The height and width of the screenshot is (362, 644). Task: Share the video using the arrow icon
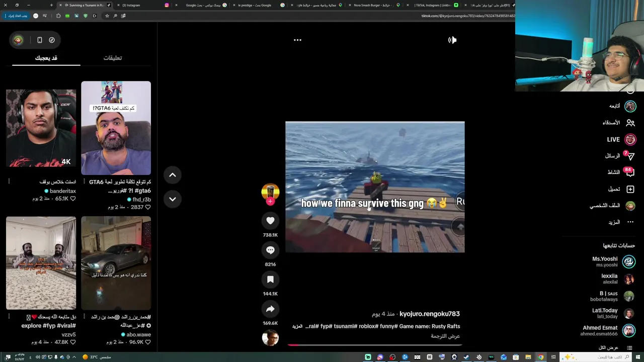point(270,309)
